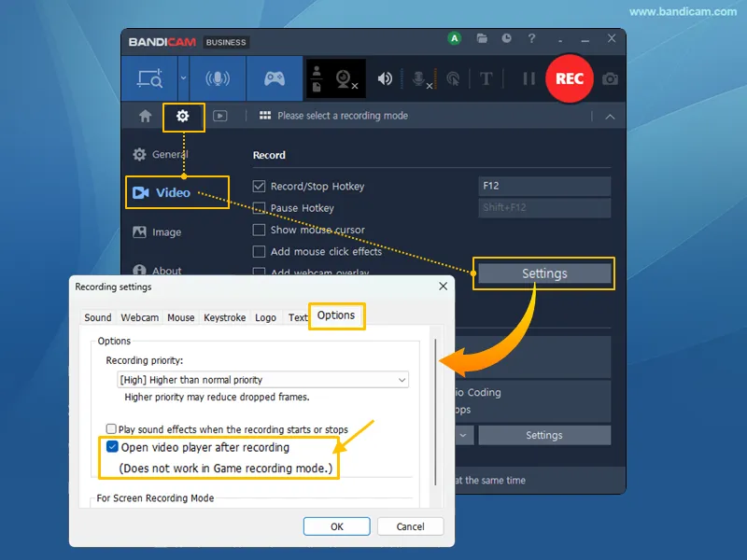Click the lower Format Settings button
The image size is (747, 560).
pyautogui.click(x=544, y=435)
